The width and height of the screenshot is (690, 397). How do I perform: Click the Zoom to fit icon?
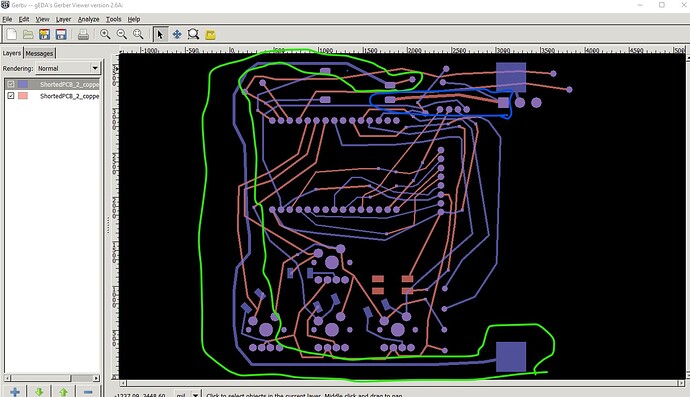138,34
